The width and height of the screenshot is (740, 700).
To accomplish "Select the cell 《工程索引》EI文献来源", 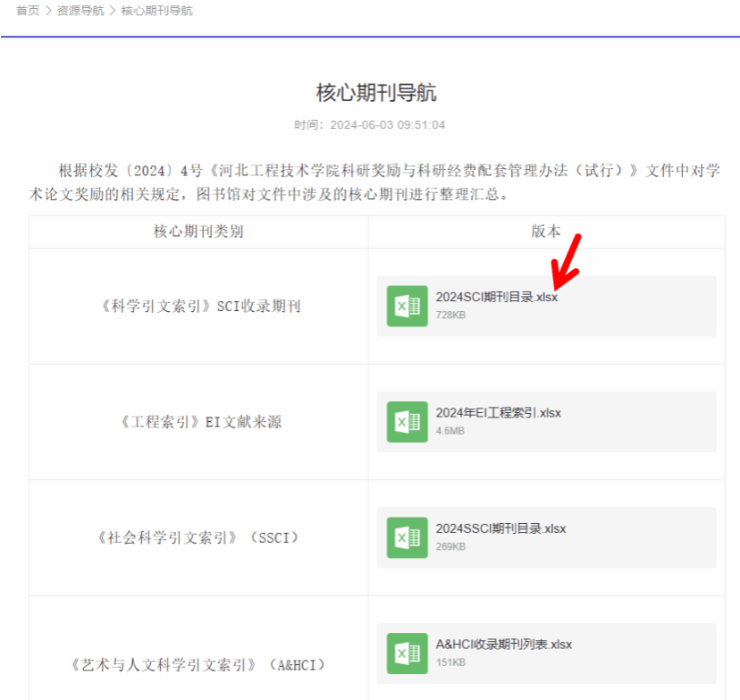I will coord(200,422).
